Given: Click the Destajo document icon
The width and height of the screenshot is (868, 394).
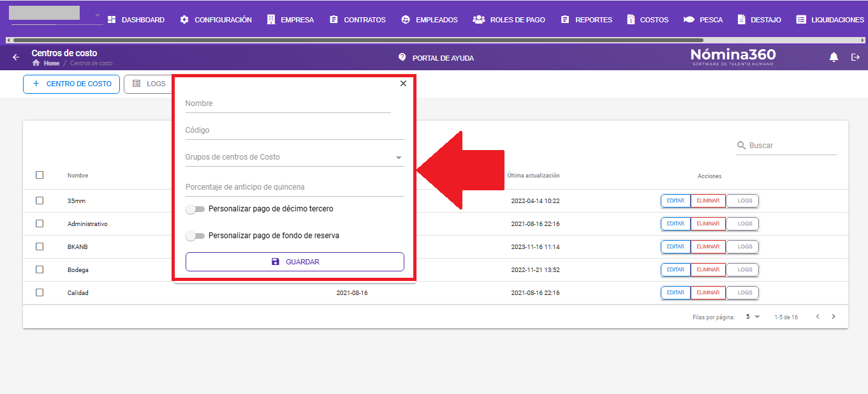Looking at the screenshot, I should [741, 20].
